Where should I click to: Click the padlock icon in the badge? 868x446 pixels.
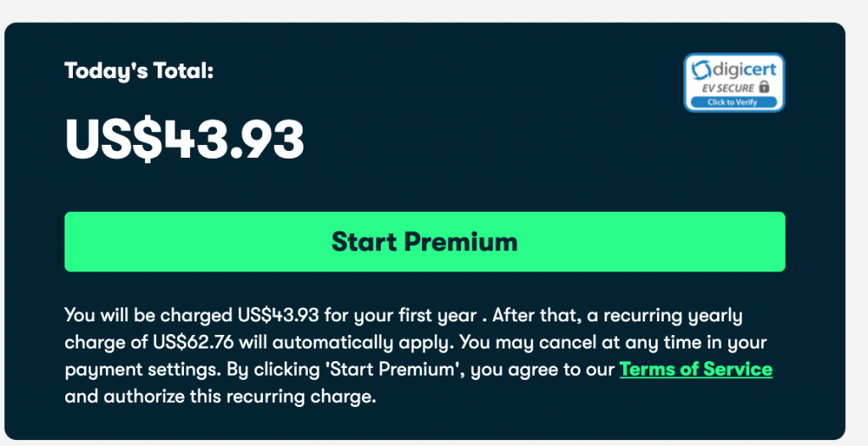click(x=764, y=87)
